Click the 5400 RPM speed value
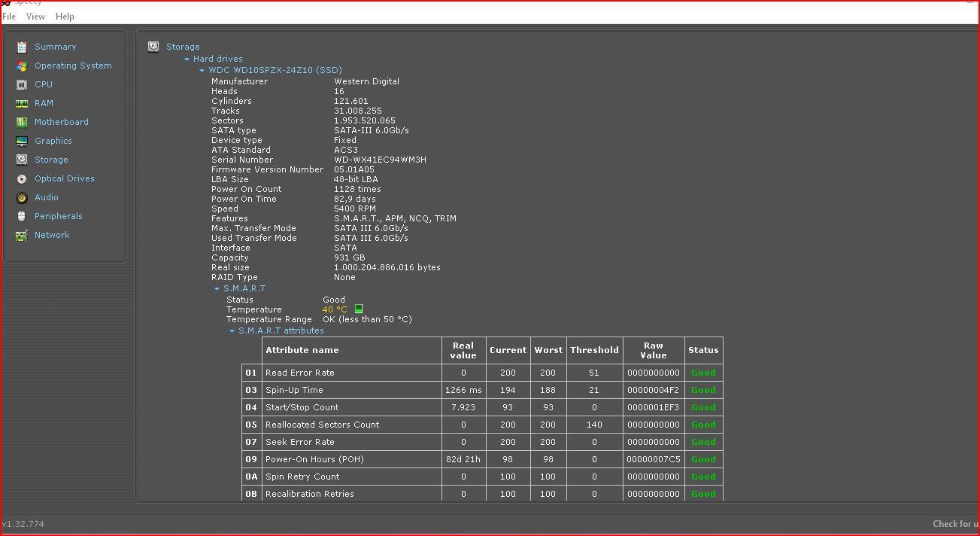The width and height of the screenshot is (980, 536). (355, 209)
